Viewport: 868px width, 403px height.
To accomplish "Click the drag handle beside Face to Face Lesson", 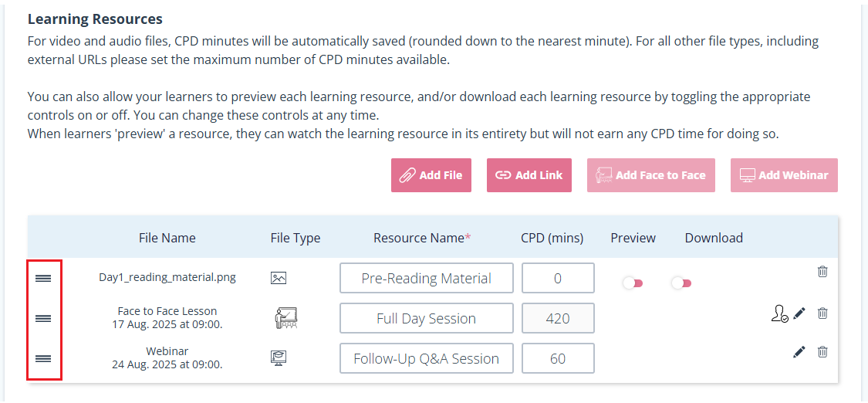I will [x=43, y=318].
